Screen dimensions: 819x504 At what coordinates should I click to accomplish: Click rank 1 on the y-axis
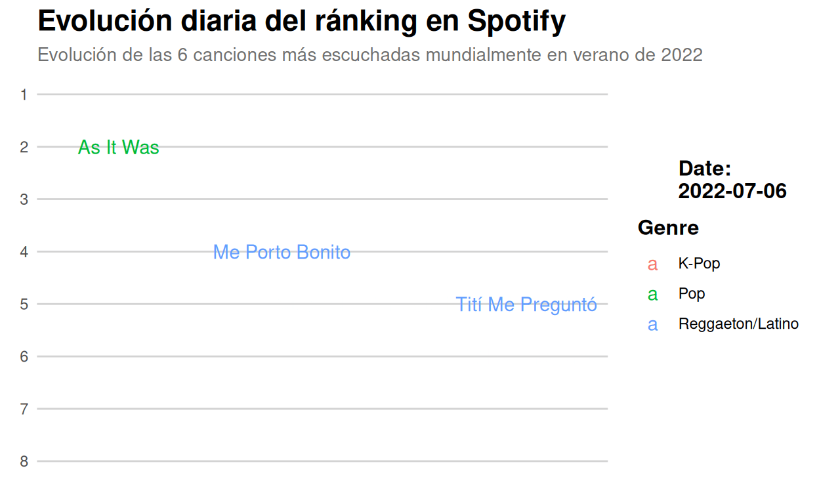pyautogui.click(x=24, y=95)
